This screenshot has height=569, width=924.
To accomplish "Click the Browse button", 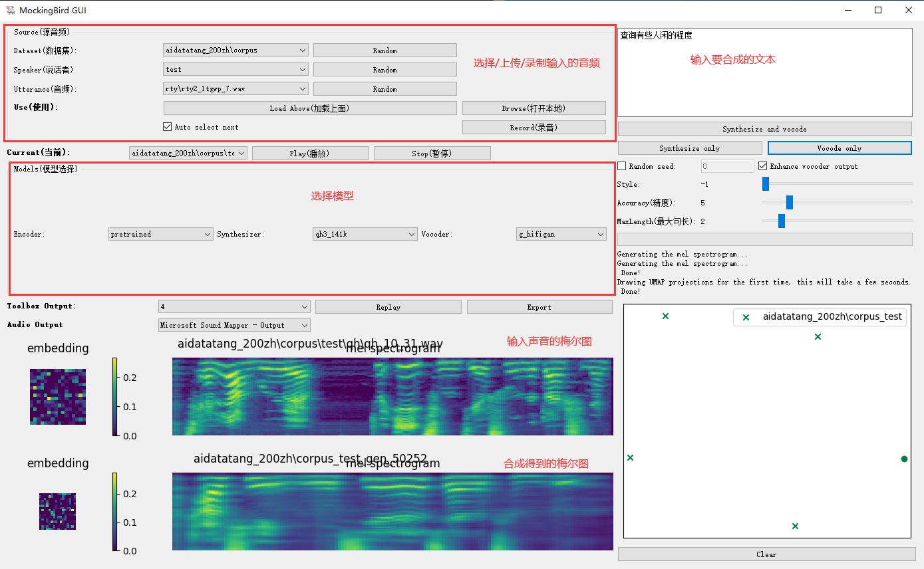I will tap(534, 108).
